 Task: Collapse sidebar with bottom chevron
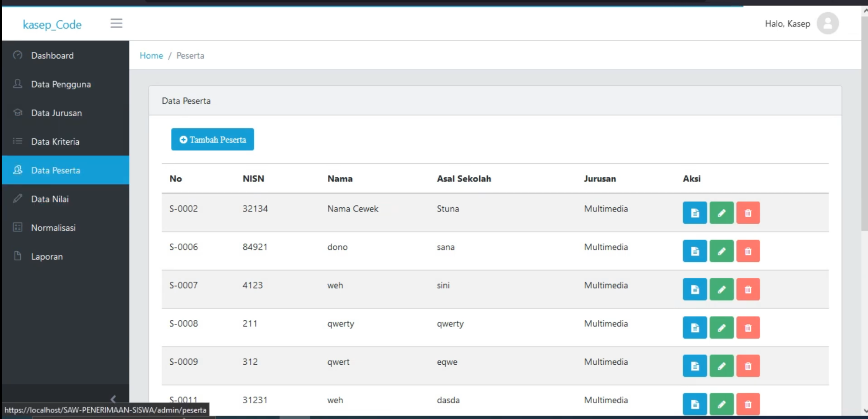point(113,399)
